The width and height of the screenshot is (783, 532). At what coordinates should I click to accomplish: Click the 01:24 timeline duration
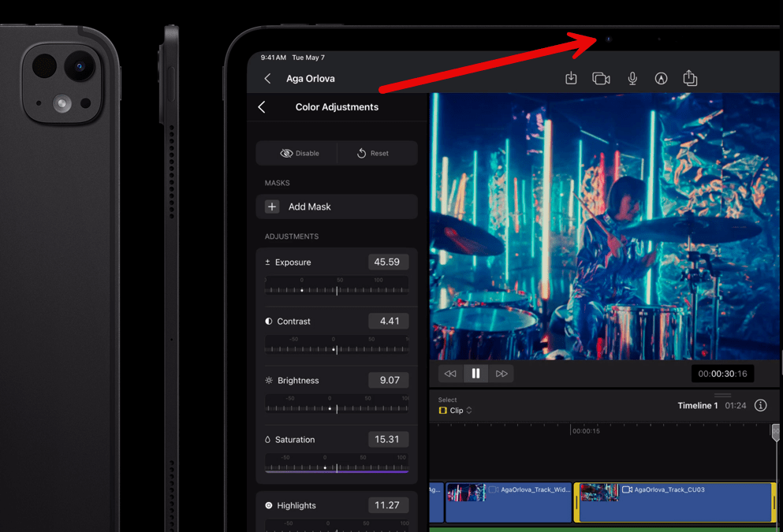[x=736, y=405]
